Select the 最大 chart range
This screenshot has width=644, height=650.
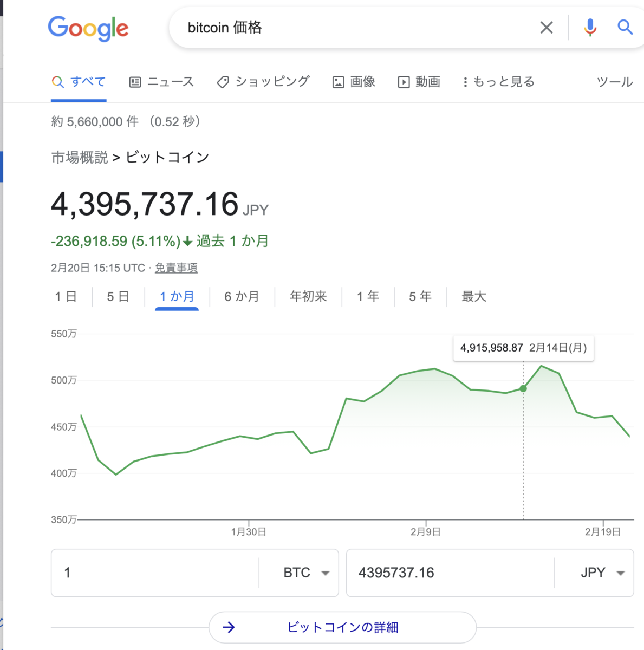click(x=474, y=296)
